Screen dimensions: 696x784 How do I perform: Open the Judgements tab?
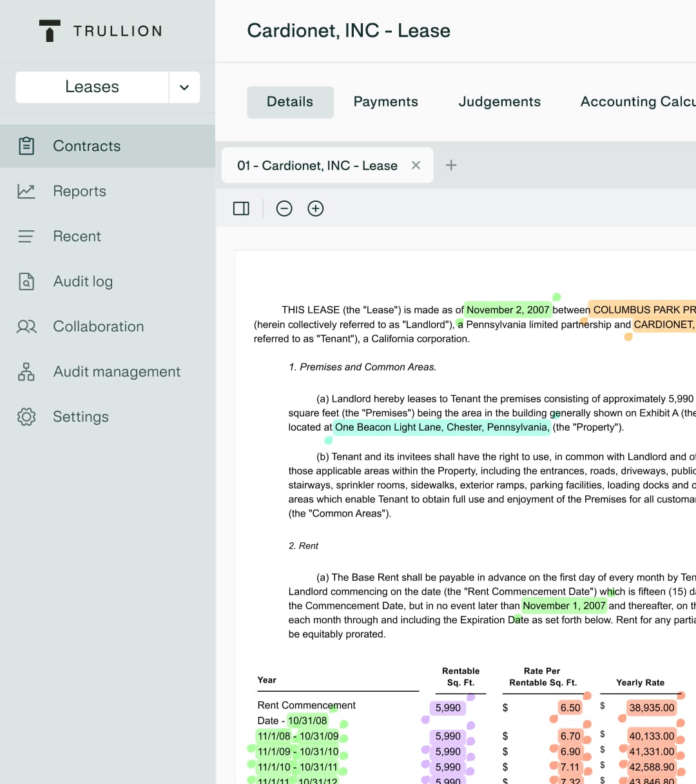(499, 101)
